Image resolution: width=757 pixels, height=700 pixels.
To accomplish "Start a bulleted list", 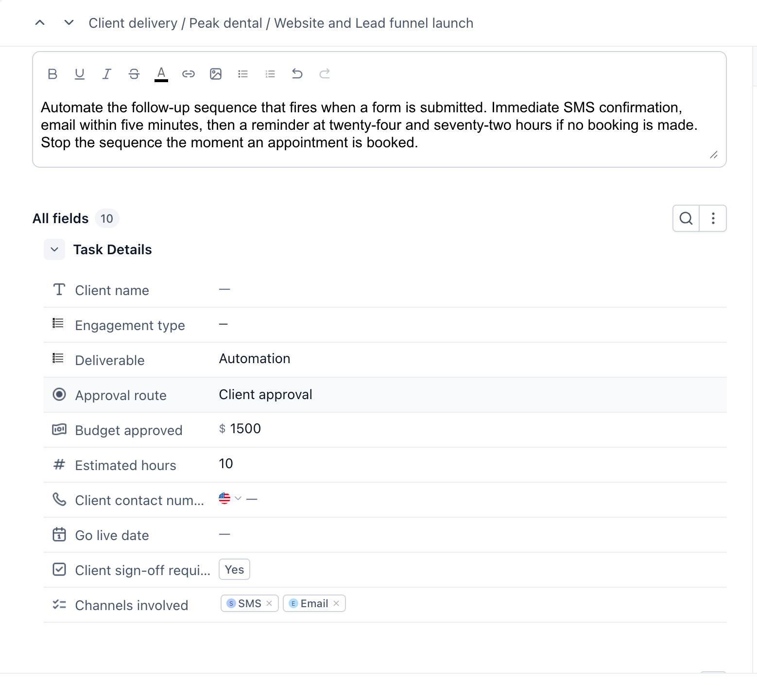I will (243, 74).
